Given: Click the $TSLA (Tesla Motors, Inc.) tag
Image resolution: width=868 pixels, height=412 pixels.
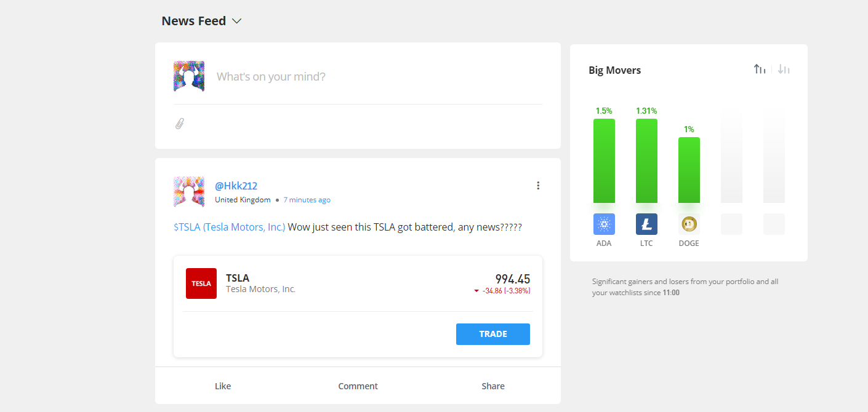Looking at the screenshot, I should (229, 227).
